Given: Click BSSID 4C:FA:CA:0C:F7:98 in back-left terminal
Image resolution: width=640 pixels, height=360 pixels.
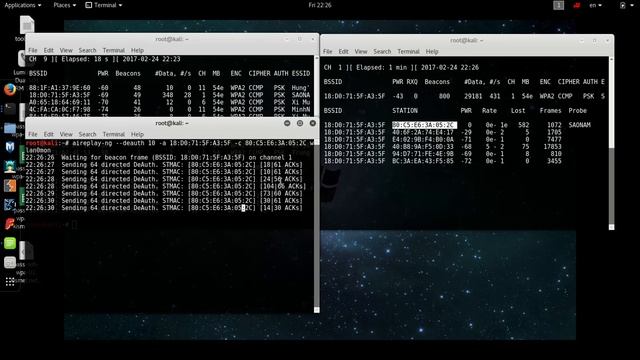Looking at the screenshot, I should [x=60, y=109].
